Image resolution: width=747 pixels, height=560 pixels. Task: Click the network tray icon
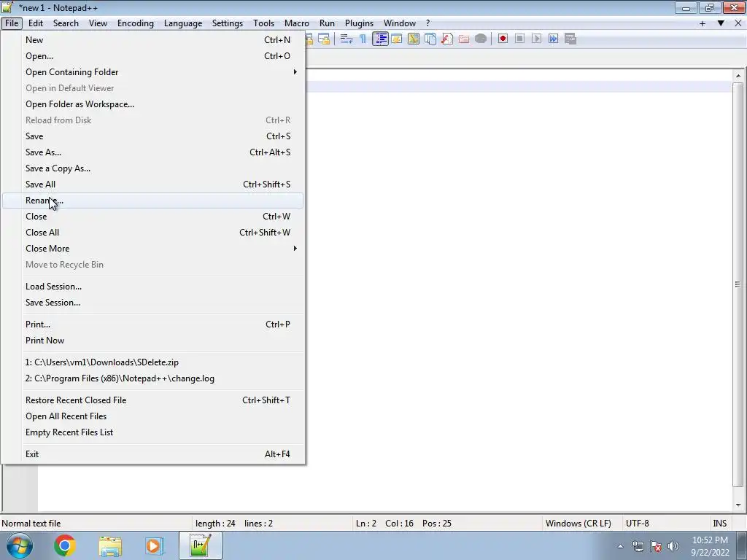(638, 546)
